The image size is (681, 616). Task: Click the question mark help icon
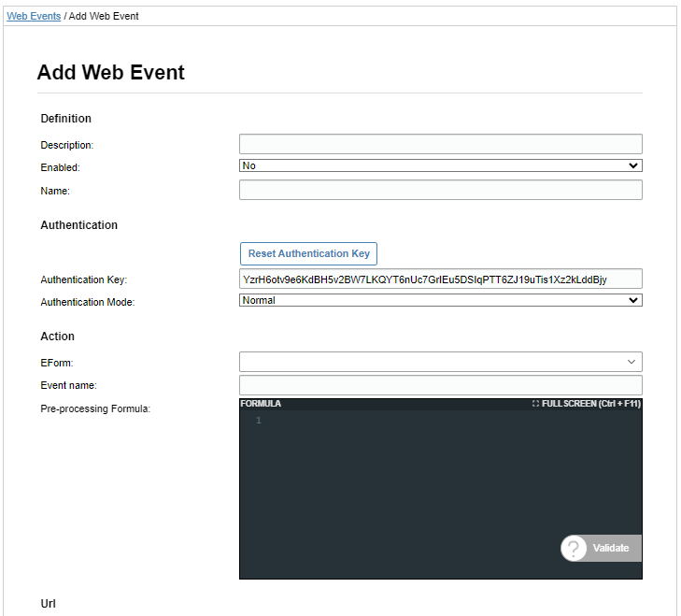click(x=574, y=548)
